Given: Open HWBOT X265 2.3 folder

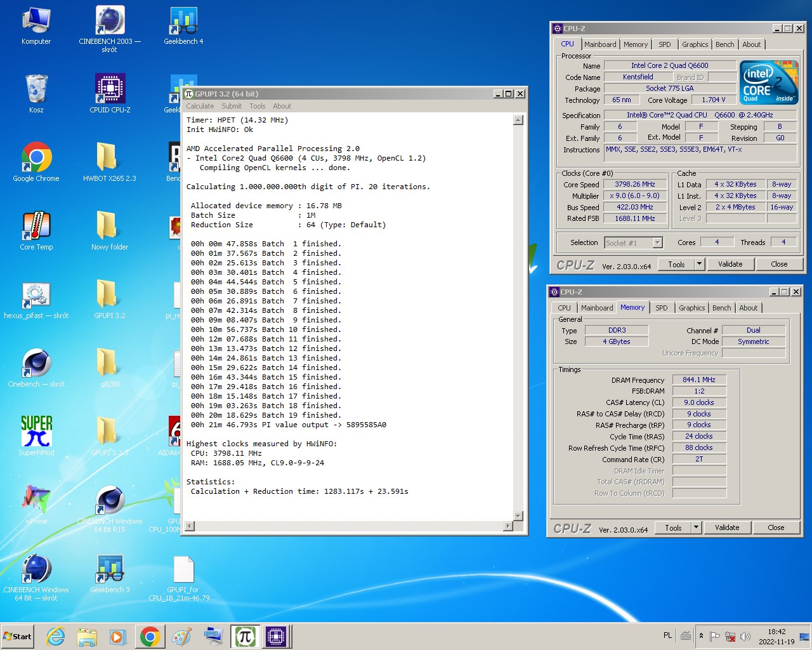Looking at the screenshot, I should click(110, 162).
